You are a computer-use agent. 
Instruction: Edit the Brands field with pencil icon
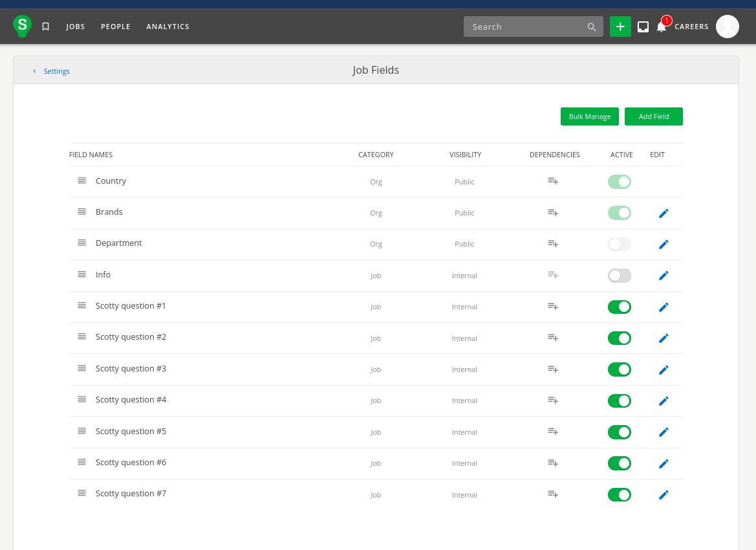[x=663, y=213]
